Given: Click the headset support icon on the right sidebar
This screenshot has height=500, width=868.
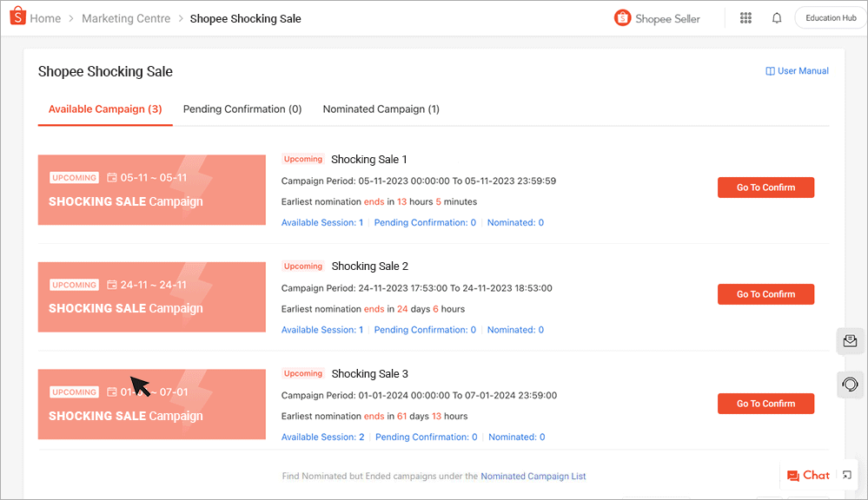Looking at the screenshot, I should [850, 384].
